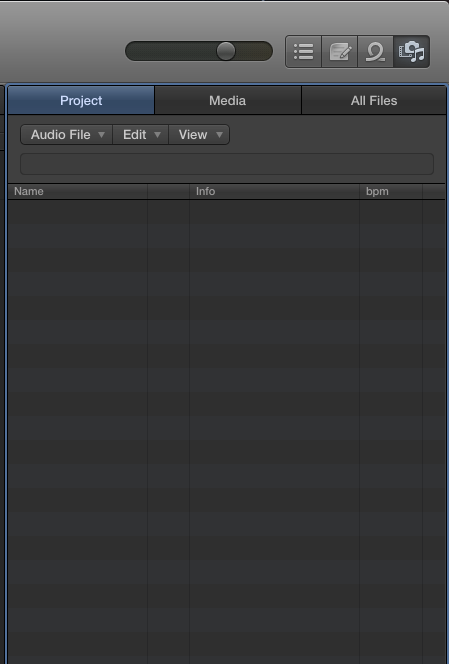Sort by the bpm column header

click(x=391, y=191)
